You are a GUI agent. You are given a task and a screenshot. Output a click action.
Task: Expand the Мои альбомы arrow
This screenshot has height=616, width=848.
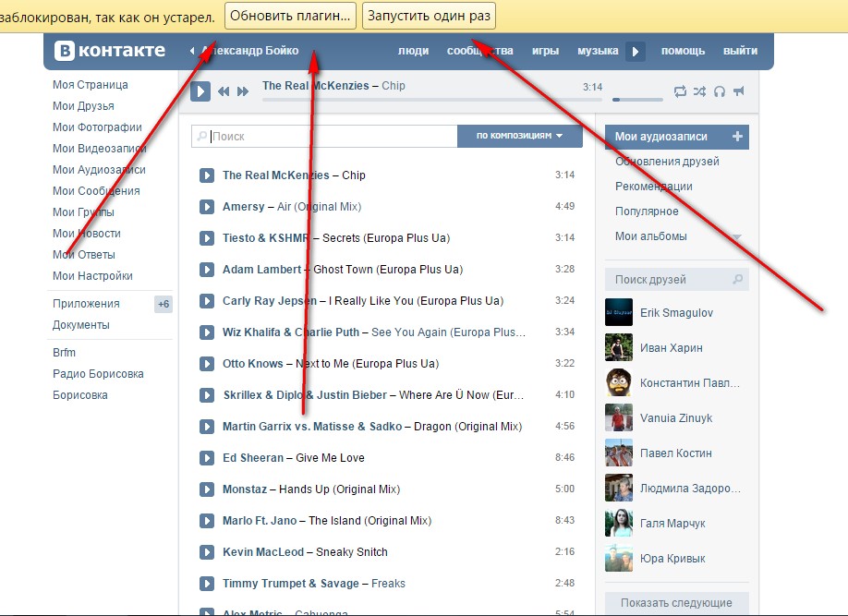(736, 236)
